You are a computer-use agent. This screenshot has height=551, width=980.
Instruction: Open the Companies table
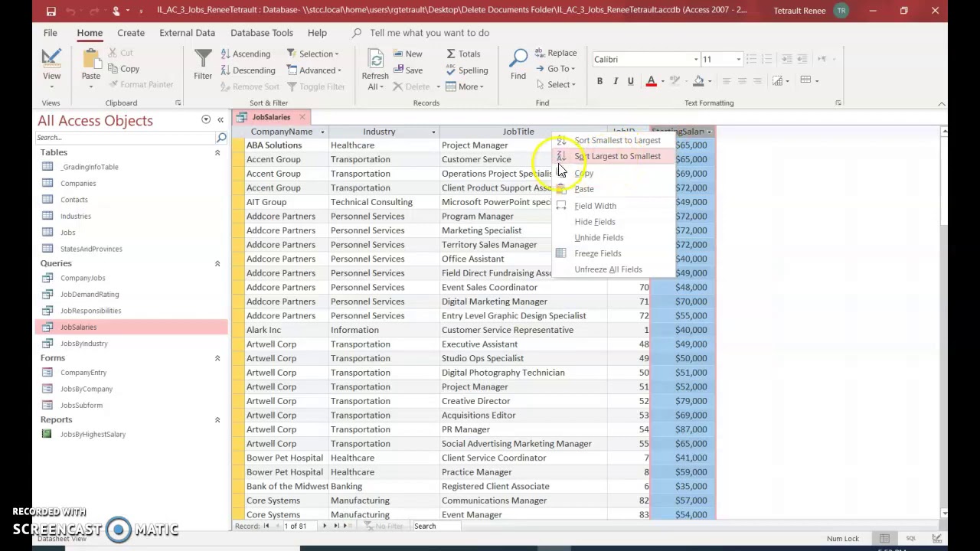click(78, 184)
